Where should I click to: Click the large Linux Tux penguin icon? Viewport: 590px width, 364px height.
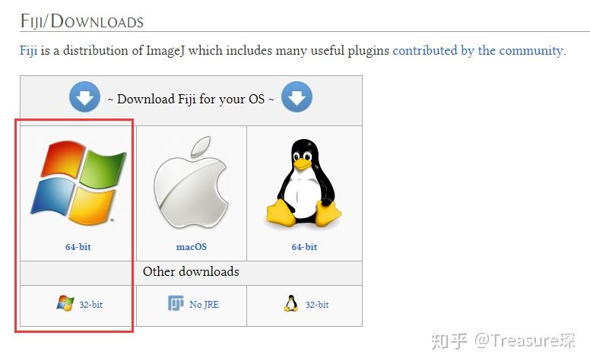tap(304, 183)
